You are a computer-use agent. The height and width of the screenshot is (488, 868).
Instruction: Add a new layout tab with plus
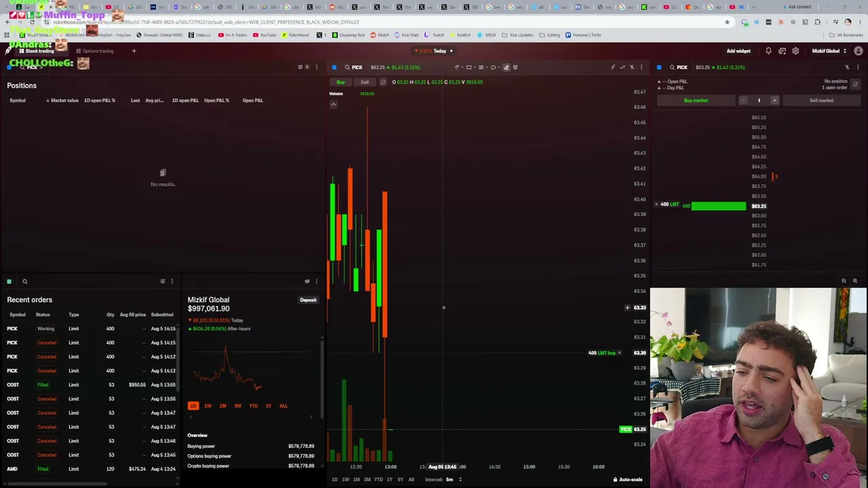point(134,51)
